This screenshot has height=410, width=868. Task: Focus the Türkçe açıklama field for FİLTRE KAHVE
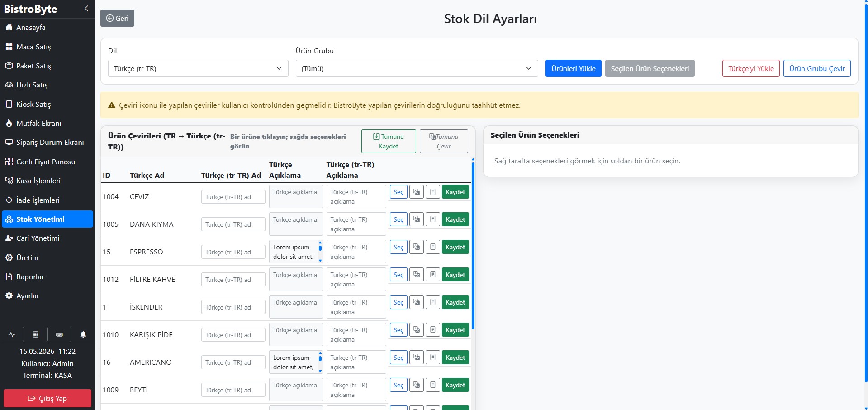(296, 279)
